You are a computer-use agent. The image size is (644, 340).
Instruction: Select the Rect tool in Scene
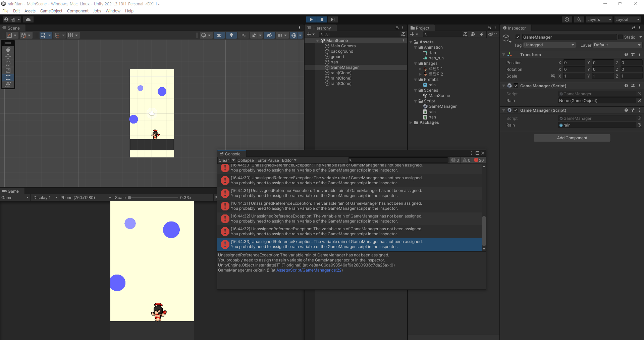coord(8,77)
